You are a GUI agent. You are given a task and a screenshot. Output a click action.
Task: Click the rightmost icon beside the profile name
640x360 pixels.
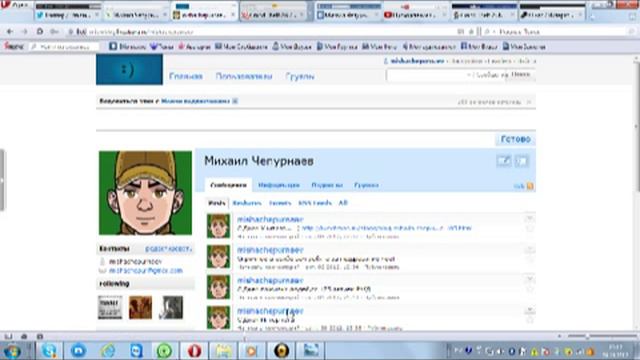(x=522, y=161)
